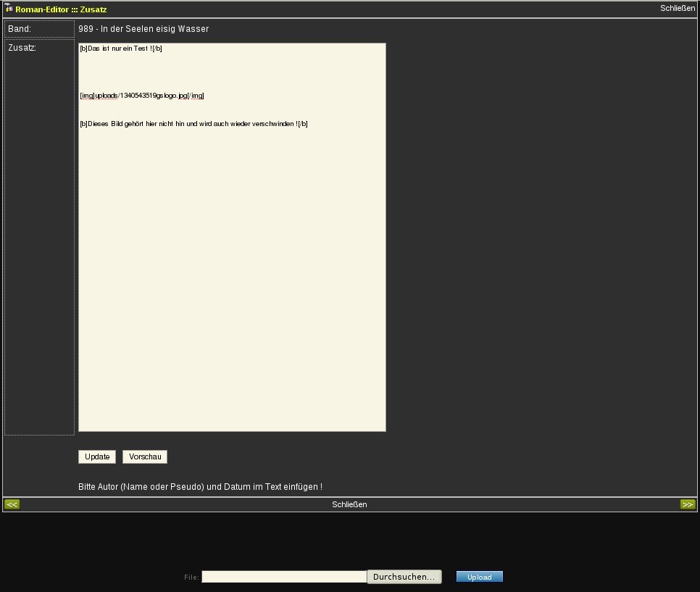Open the Vorschau preview
Screen dimensions: 700x592
(144, 456)
